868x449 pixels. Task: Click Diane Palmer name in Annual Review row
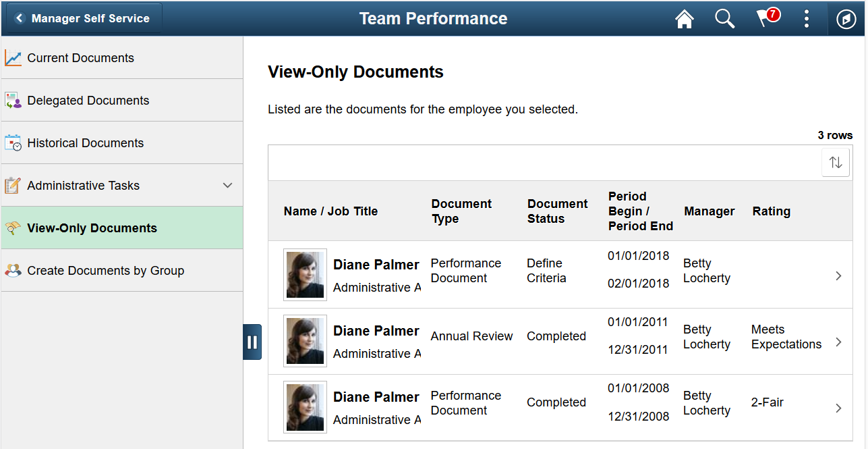pyautogui.click(x=376, y=331)
